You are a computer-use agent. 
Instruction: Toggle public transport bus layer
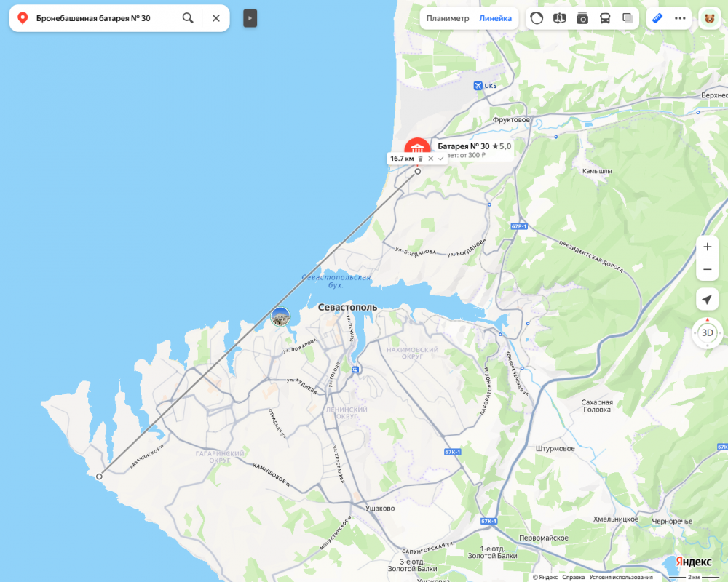[x=605, y=18]
